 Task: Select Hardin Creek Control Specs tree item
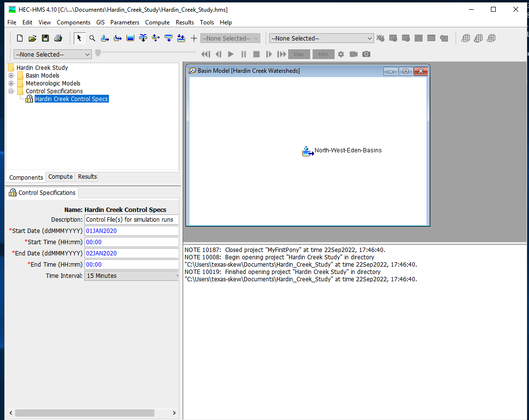(71, 99)
